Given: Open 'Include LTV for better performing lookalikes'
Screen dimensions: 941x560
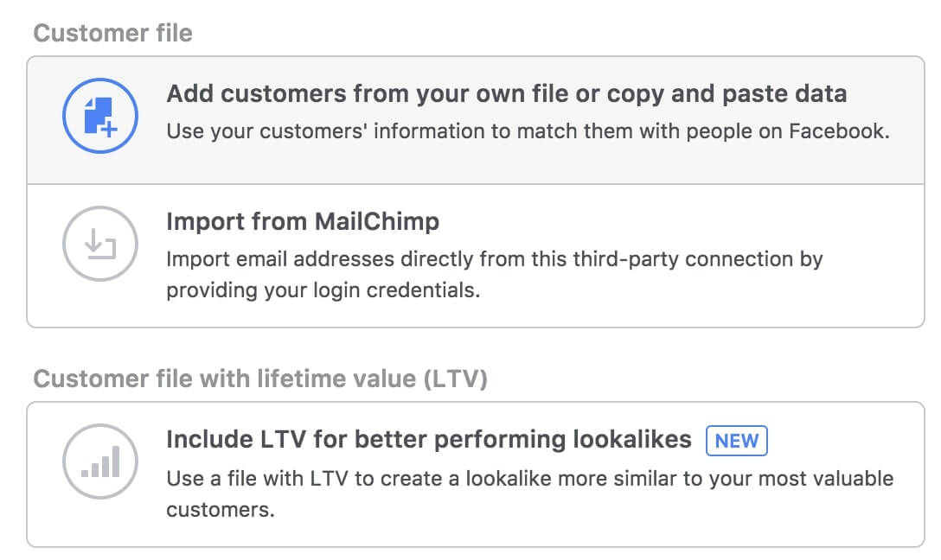Looking at the screenshot, I should tap(428, 440).
